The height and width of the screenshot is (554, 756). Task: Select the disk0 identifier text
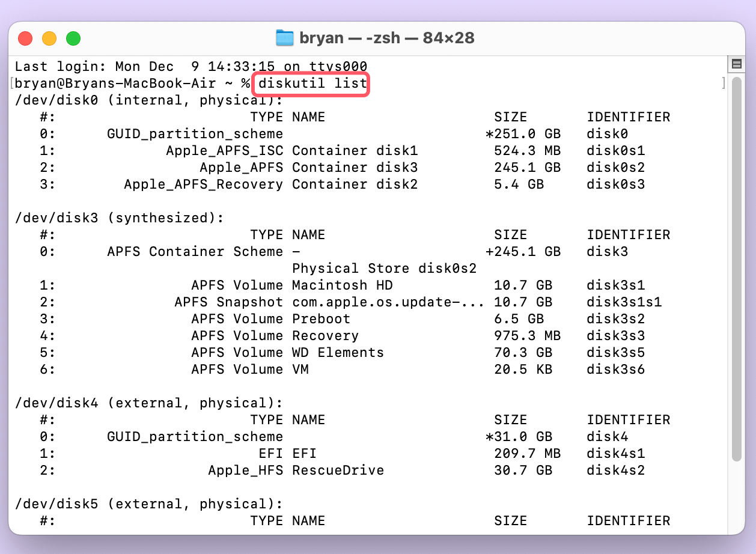point(607,133)
